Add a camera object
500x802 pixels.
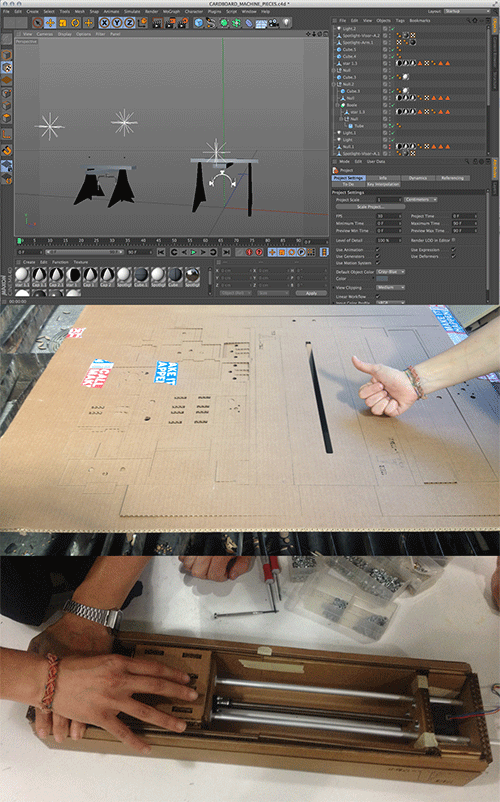click(274, 23)
